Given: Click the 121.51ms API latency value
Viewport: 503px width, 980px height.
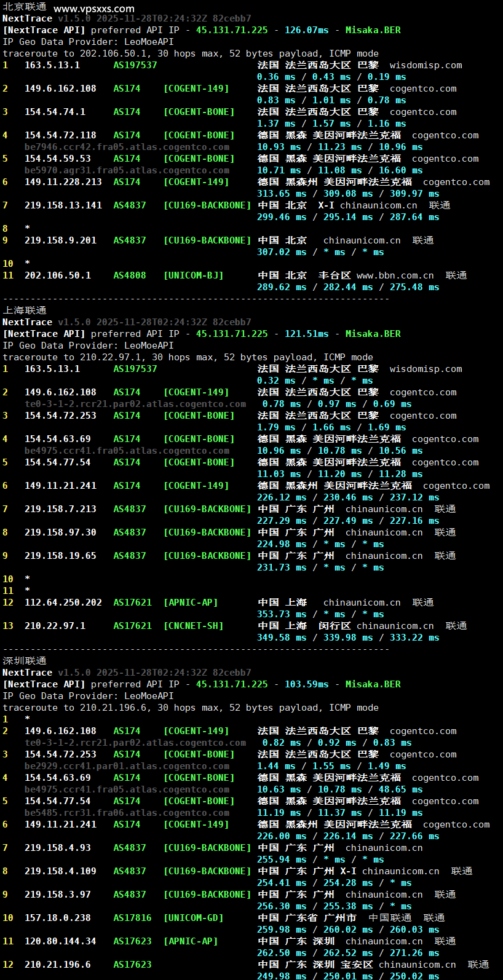Looking at the screenshot, I should (306, 333).
